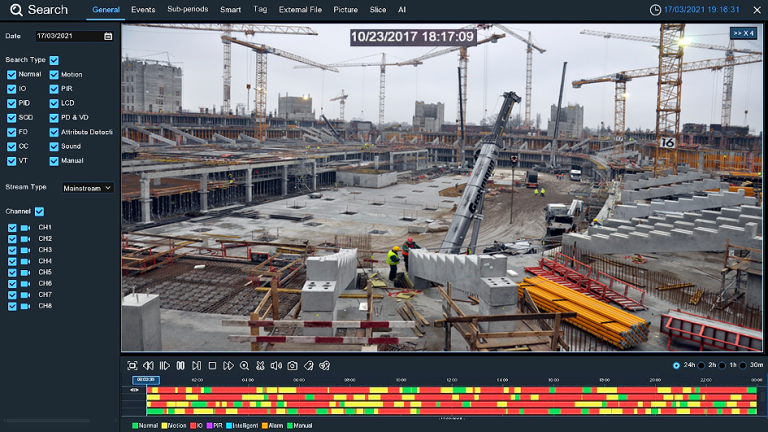Toggle the CH3 channel checkbox
Image resolution: width=768 pixels, height=432 pixels.
[12, 250]
